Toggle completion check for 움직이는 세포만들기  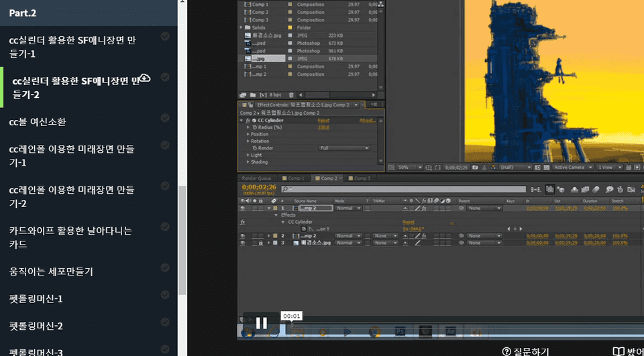pos(165,268)
